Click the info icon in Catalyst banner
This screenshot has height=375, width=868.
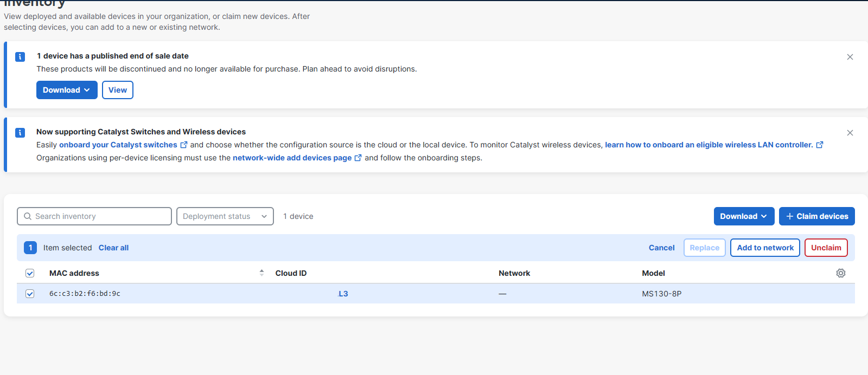pos(20,133)
